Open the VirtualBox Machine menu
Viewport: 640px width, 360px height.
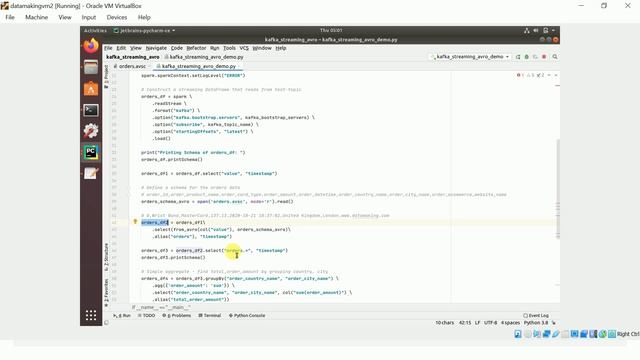tap(36, 17)
